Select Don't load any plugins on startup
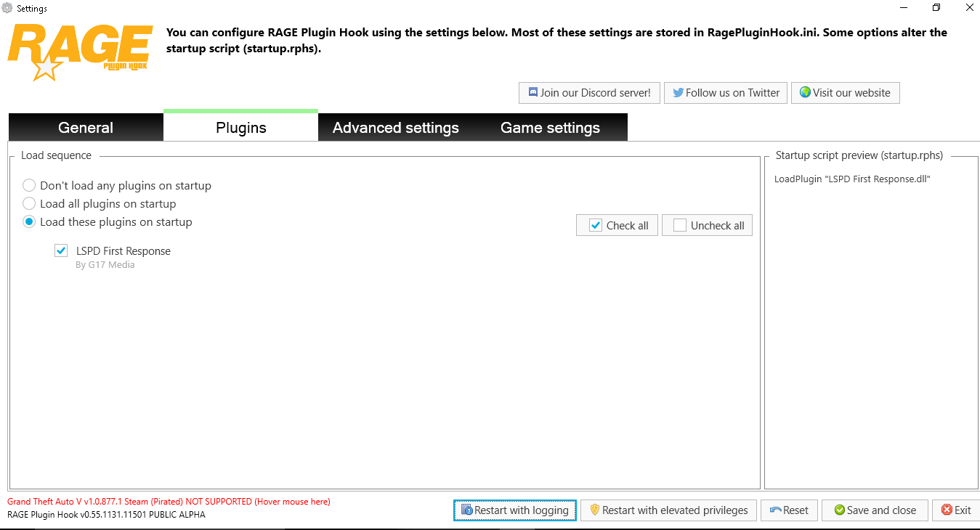The image size is (980, 530). (117, 185)
